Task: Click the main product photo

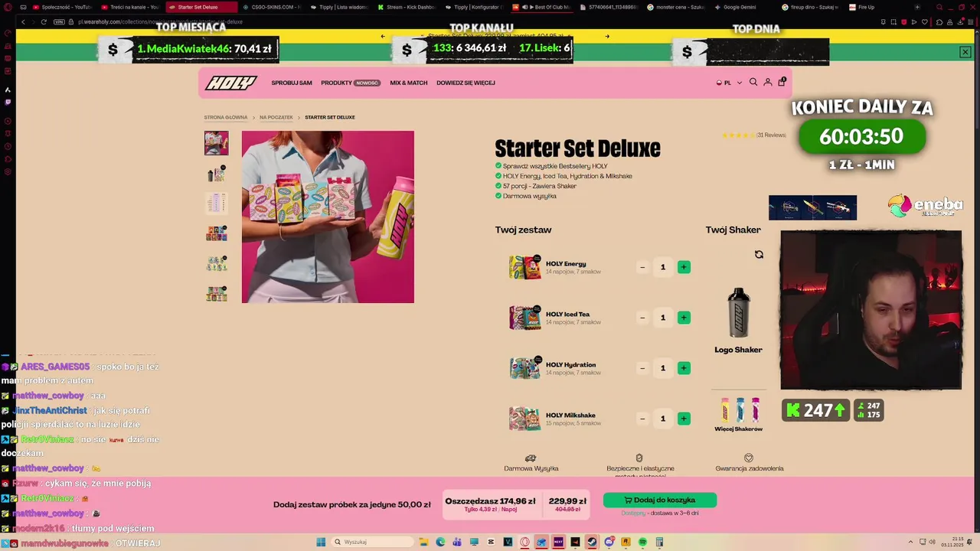Action: click(328, 217)
